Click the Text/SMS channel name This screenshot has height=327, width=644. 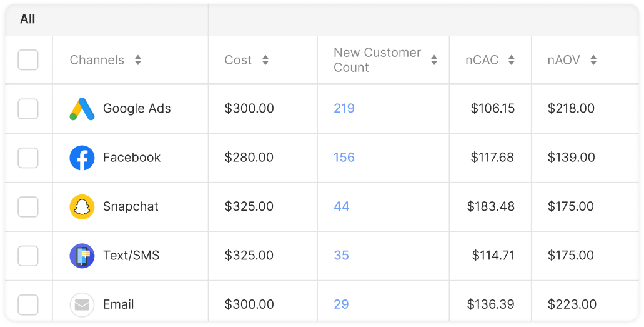[x=131, y=256]
